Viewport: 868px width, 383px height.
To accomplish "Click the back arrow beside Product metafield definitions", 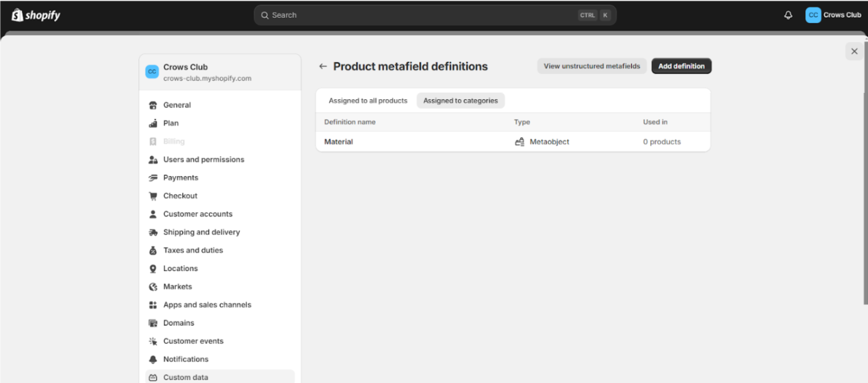I will [323, 66].
